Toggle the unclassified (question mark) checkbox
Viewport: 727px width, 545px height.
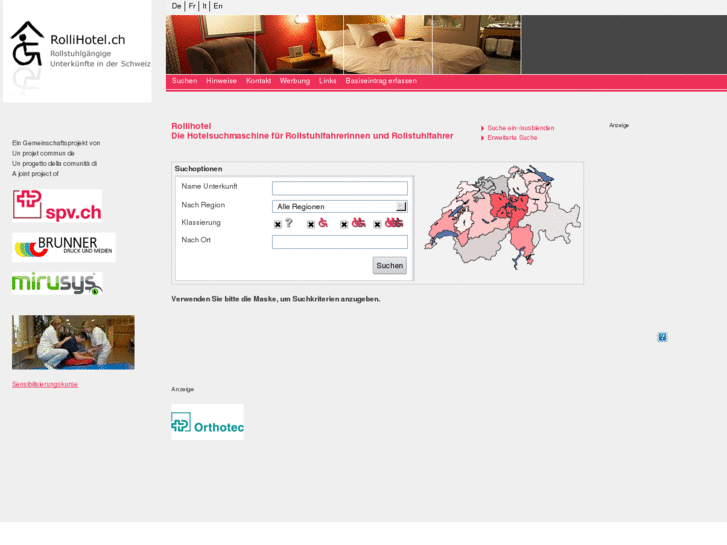tap(278, 224)
